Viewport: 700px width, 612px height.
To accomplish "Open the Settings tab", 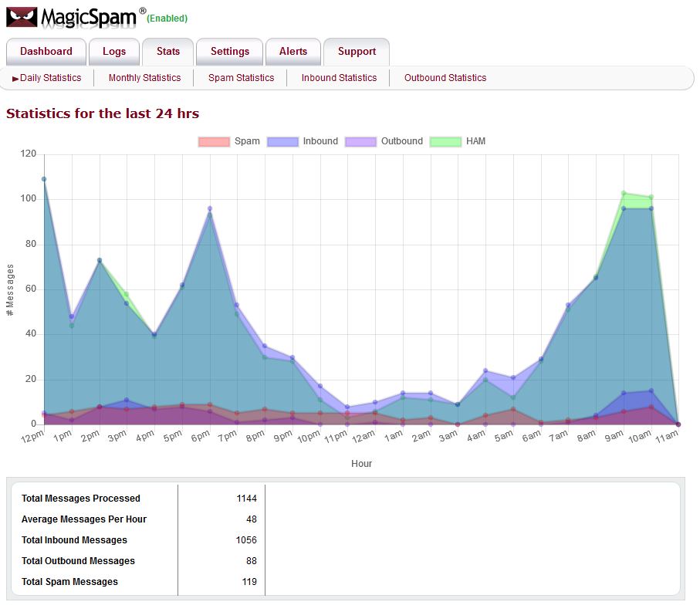I will tap(230, 52).
